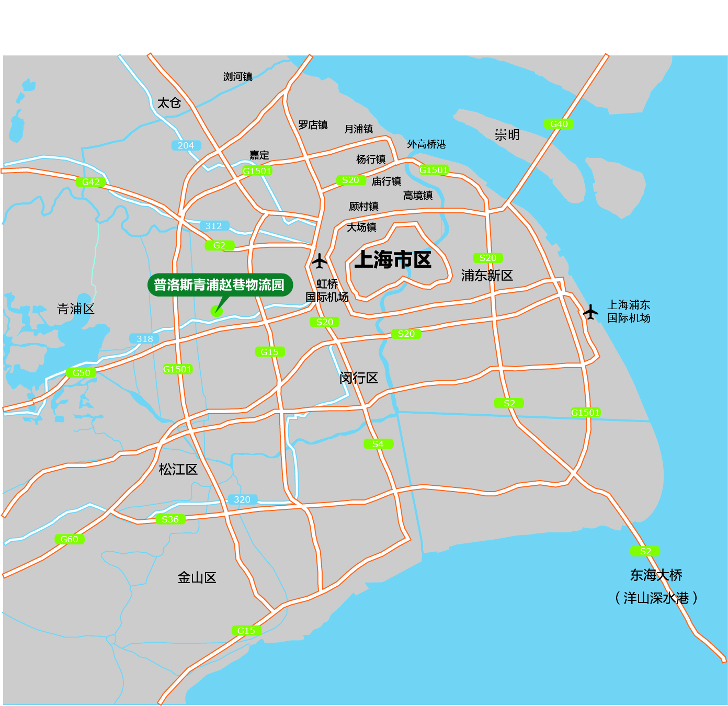Click the 崇明 island label
The height and width of the screenshot is (706, 728).
click(507, 135)
